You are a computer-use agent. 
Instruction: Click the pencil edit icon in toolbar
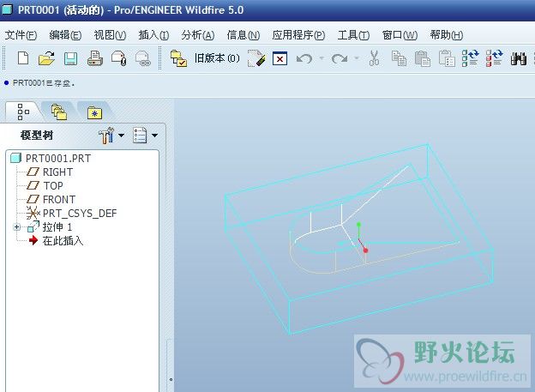(256, 58)
